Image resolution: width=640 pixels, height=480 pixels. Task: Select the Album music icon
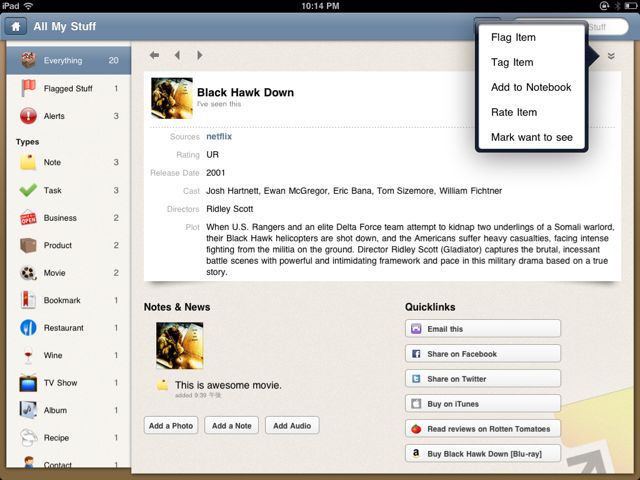28,410
